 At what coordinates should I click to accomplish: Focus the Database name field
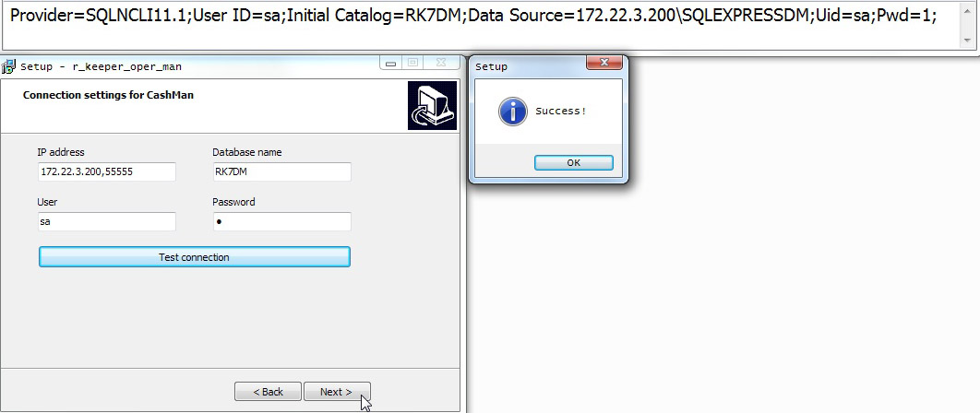tap(281, 171)
